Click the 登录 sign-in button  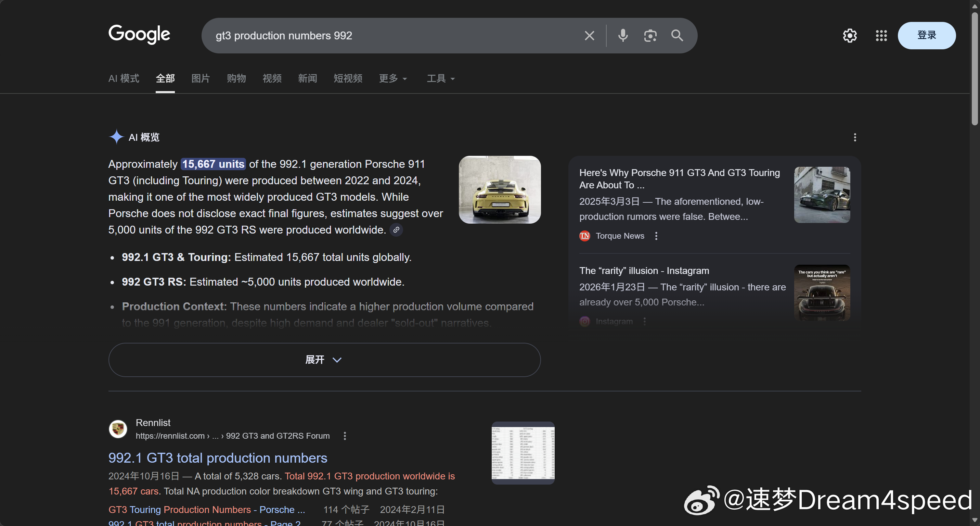[x=926, y=35]
